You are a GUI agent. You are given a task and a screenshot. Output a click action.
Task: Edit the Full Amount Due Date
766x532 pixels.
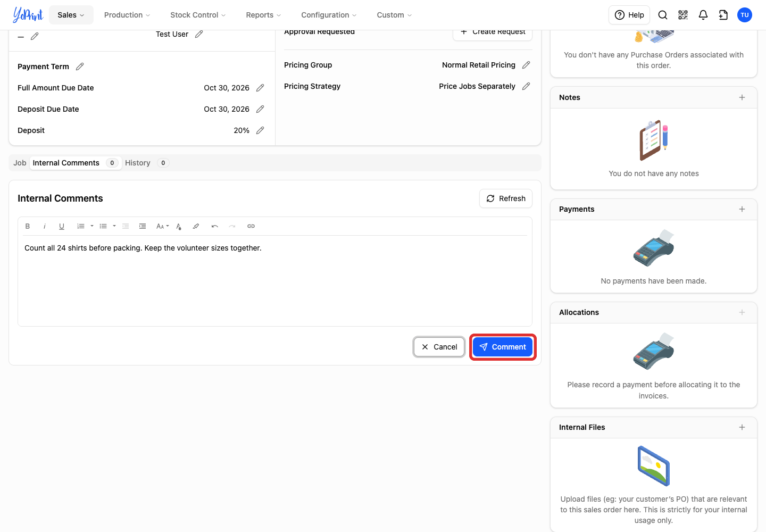point(260,88)
